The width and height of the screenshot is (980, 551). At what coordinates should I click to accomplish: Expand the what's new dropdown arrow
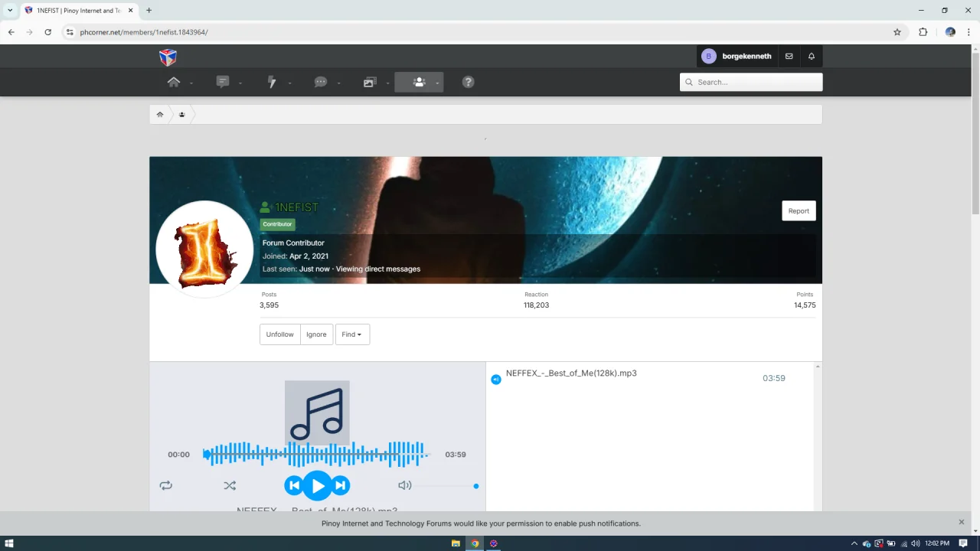pyautogui.click(x=289, y=83)
